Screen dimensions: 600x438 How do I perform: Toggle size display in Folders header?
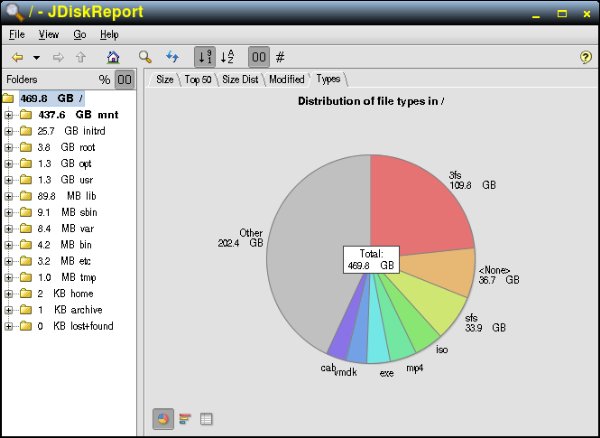(x=125, y=80)
